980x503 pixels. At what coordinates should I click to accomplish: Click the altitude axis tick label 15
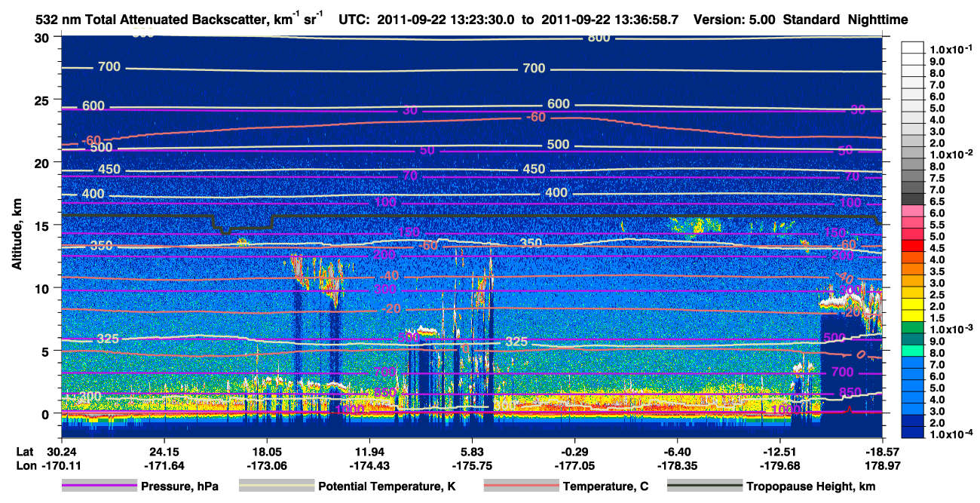point(44,225)
